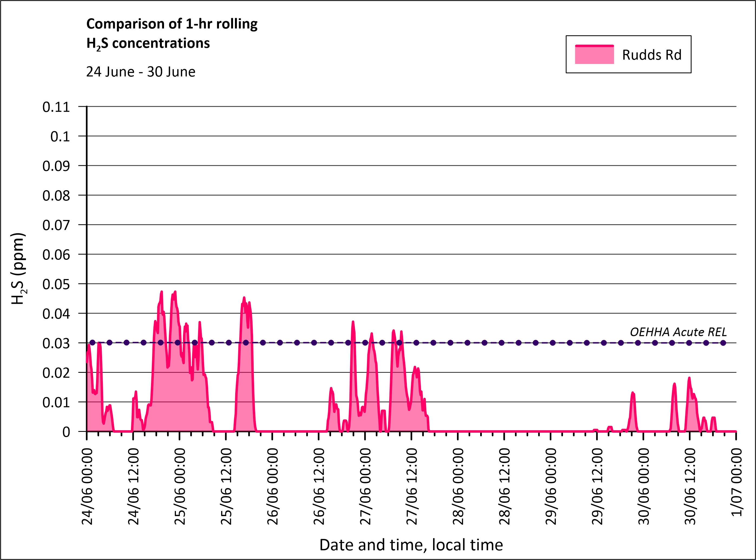Click the 0.08 y-axis tick label
Viewport: 756px width, 560px height.
pyautogui.click(x=56, y=196)
